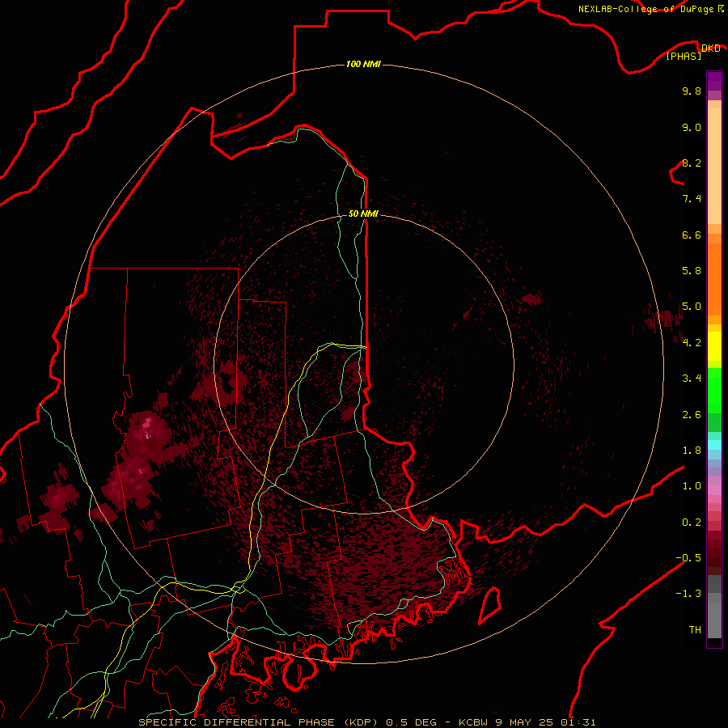Viewport: 728px width, 728px height.
Task: Click the -0.5 value on the color scale
Action: coord(688,558)
